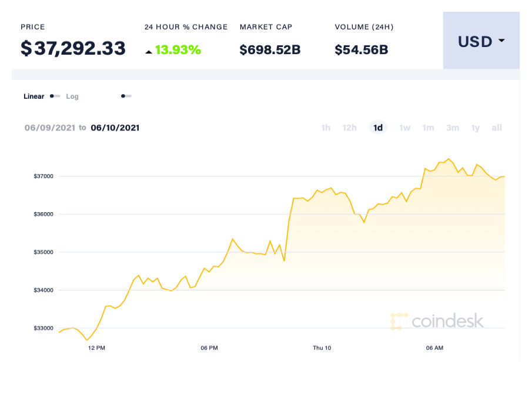Open the 1m chart view
Viewport: 532px width, 395px height.
coord(428,128)
